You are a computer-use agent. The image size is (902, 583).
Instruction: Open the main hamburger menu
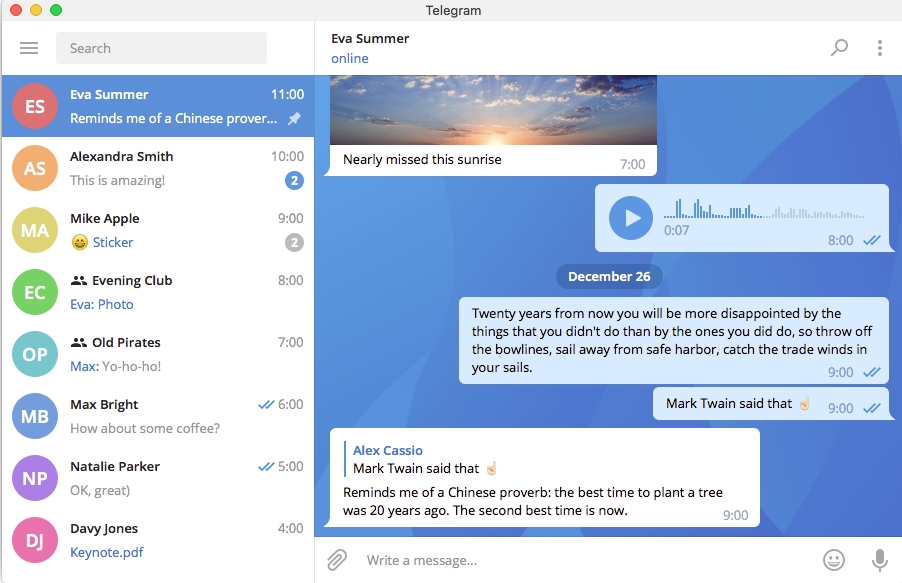tap(28, 47)
